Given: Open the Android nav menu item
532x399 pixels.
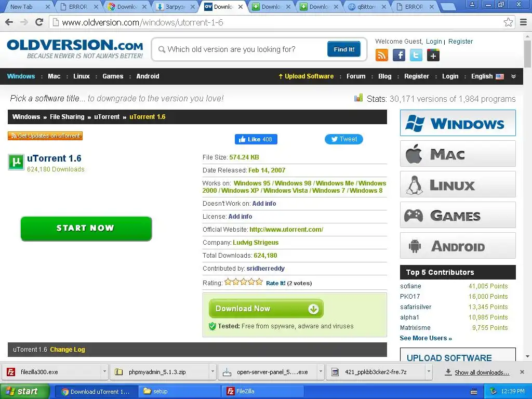Looking at the screenshot, I should 148,76.
